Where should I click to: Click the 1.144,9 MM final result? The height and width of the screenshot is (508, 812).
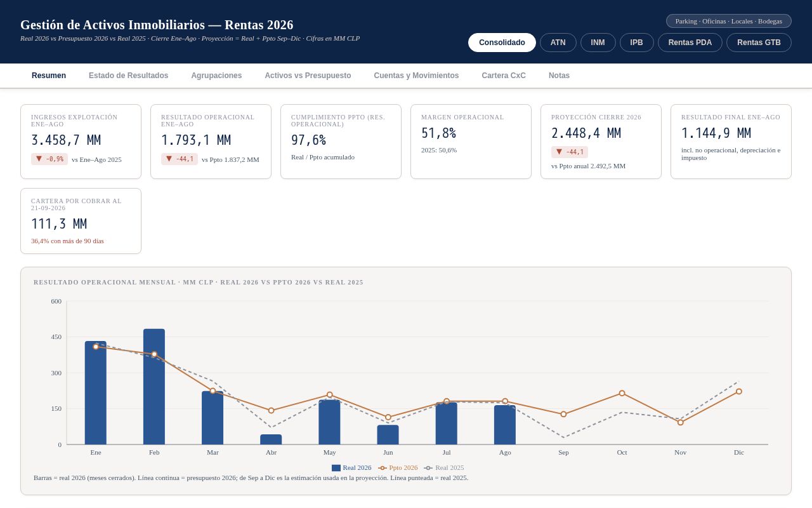(716, 133)
